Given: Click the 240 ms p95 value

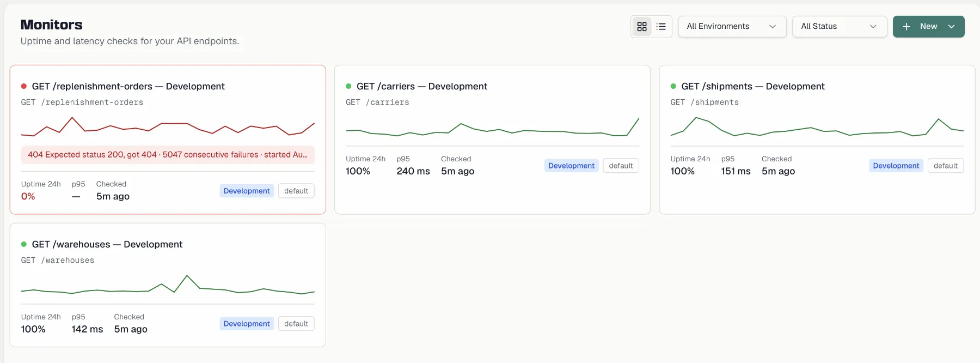Looking at the screenshot, I should [x=413, y=171].
